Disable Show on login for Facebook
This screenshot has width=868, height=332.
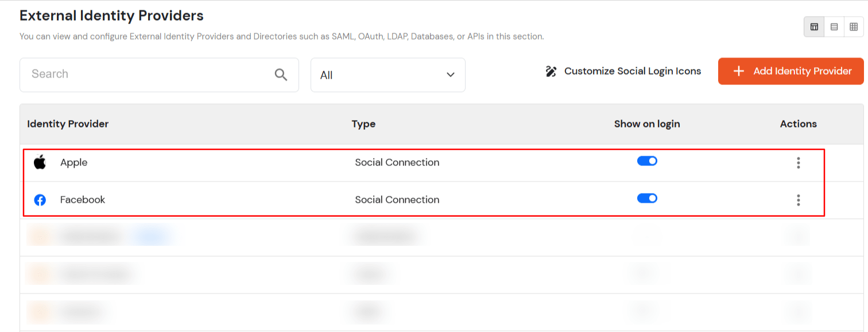tap(647, 198)
